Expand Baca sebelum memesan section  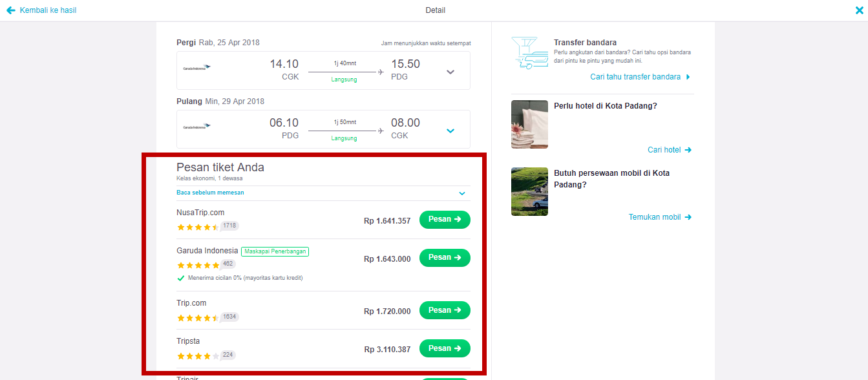tap(462, 193)
